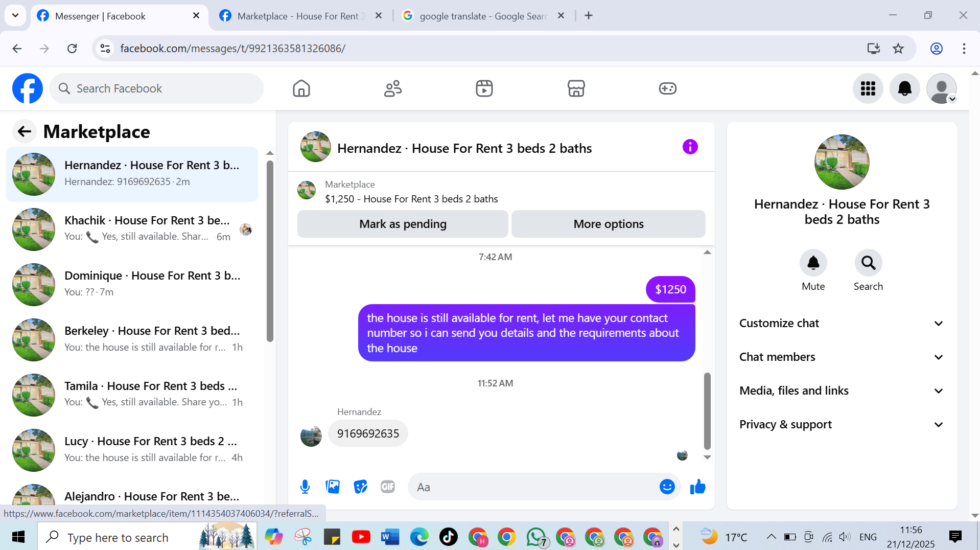Open the $1,250 House For Rent listing link
980x550 pixels.
[411, 199]
